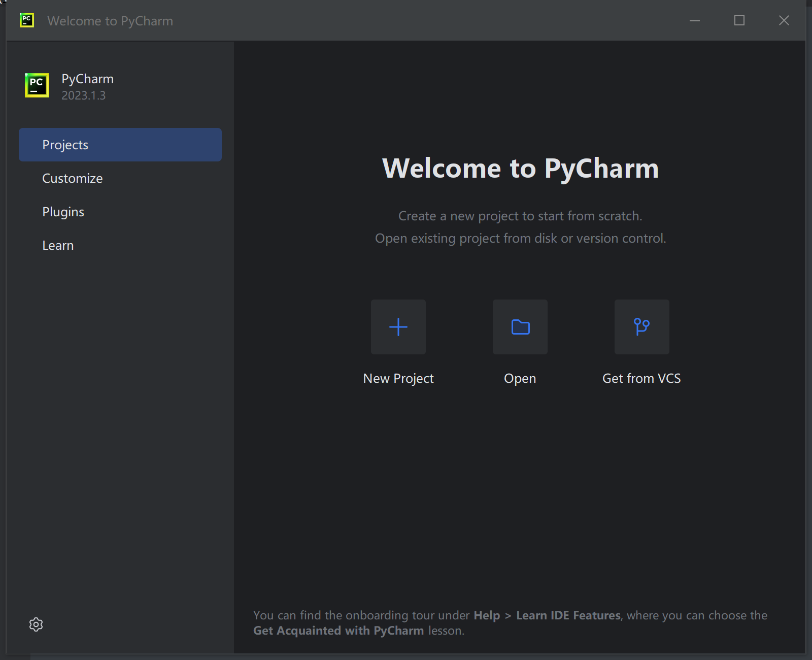The height and width of the screenshot is (660, 812).
Task: Click the PyCharm icon in the title bar
Action: [27, 20]
